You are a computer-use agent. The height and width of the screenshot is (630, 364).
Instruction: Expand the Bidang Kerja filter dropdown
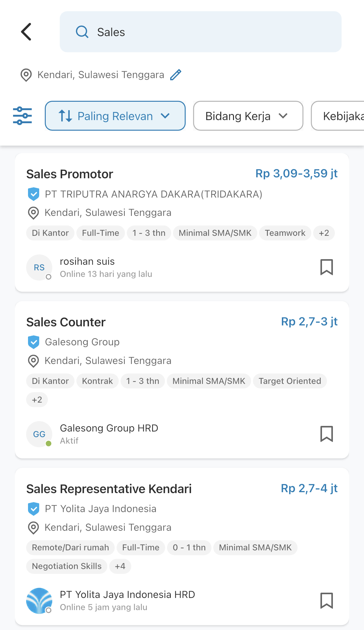point(248,116)
